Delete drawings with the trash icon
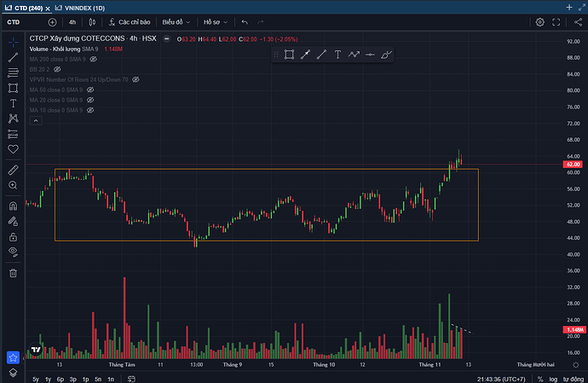 pyautogui.click(x=13, y=273)
